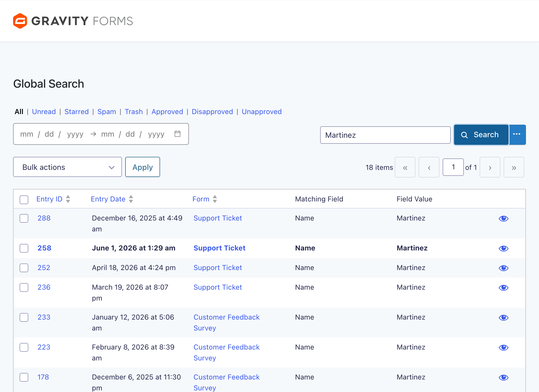Click the '18 items' count text
Viewport: 539px width, 392px height.
tap(379, 167)
